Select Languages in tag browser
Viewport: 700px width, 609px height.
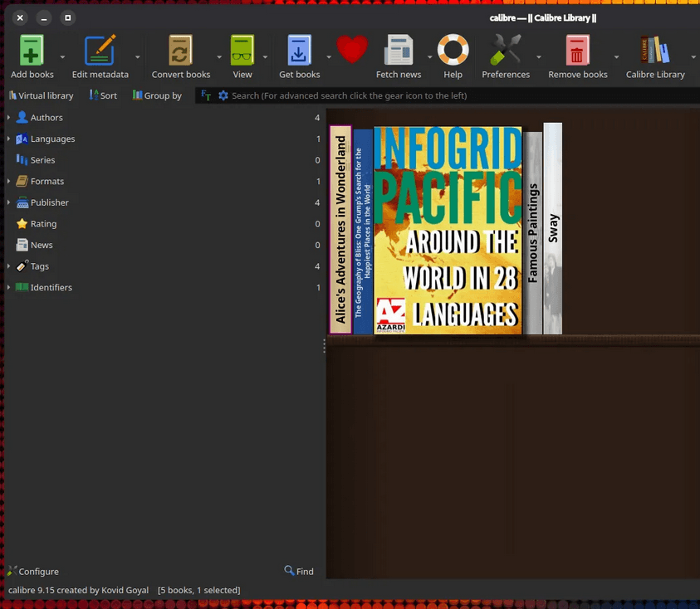(x=164, y=139)
